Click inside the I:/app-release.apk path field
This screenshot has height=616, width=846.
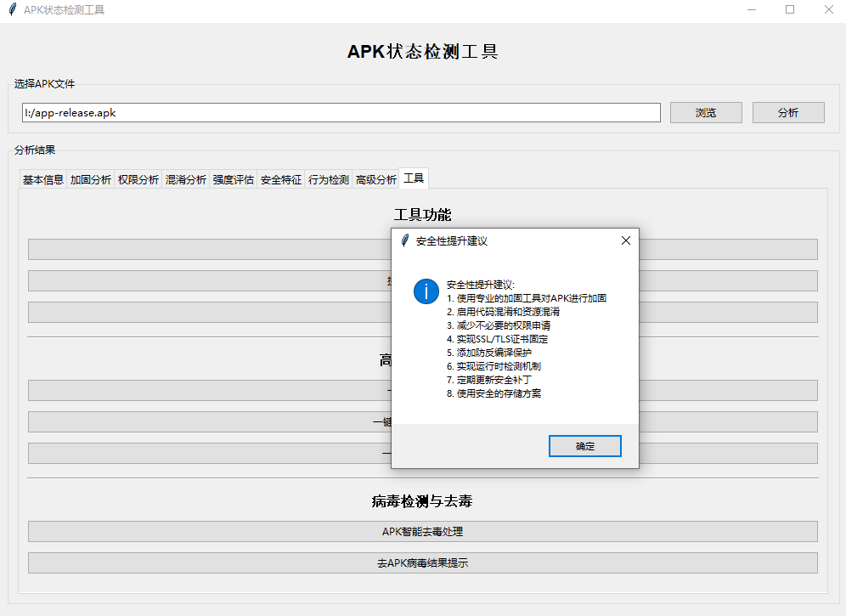340,111
